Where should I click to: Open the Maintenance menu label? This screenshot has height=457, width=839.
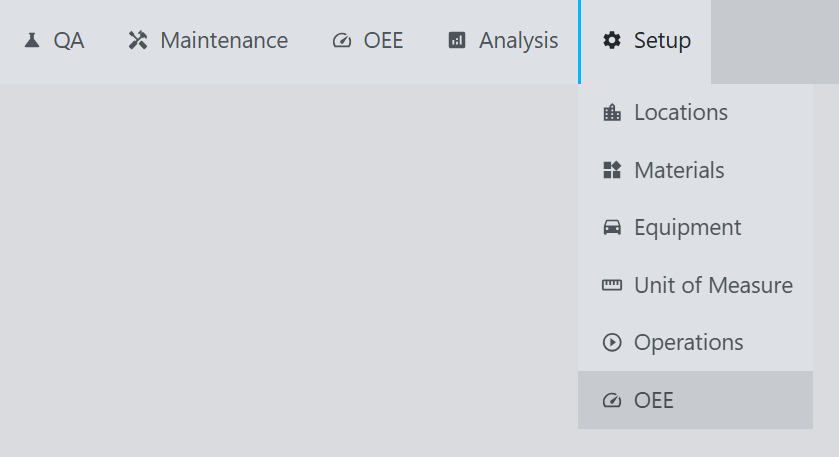tap(224, 41)
